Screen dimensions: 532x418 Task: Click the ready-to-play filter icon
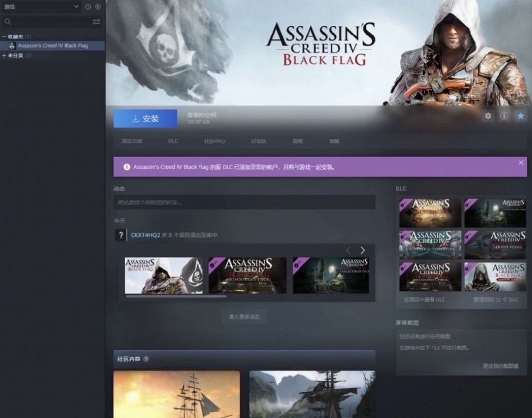tap(98, 7)
